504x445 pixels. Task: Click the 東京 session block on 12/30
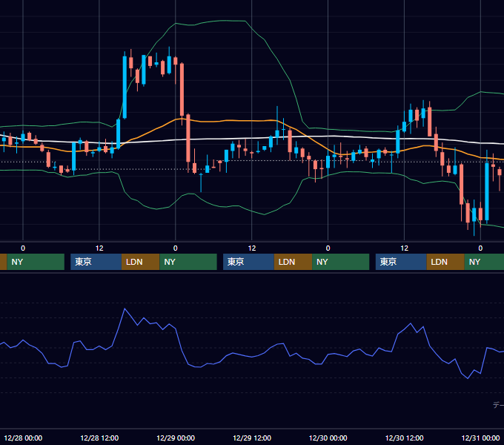point(401,262)
